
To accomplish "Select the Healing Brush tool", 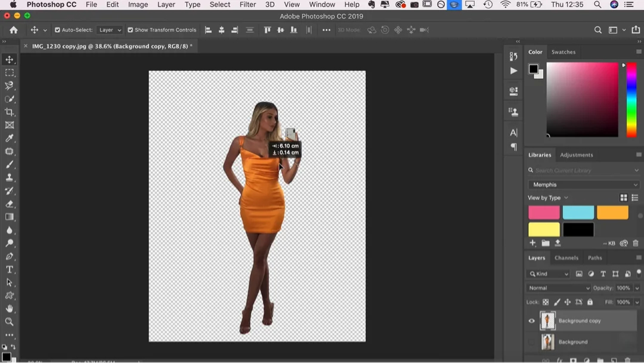I will pyautogui.click(x=9, y=151).
